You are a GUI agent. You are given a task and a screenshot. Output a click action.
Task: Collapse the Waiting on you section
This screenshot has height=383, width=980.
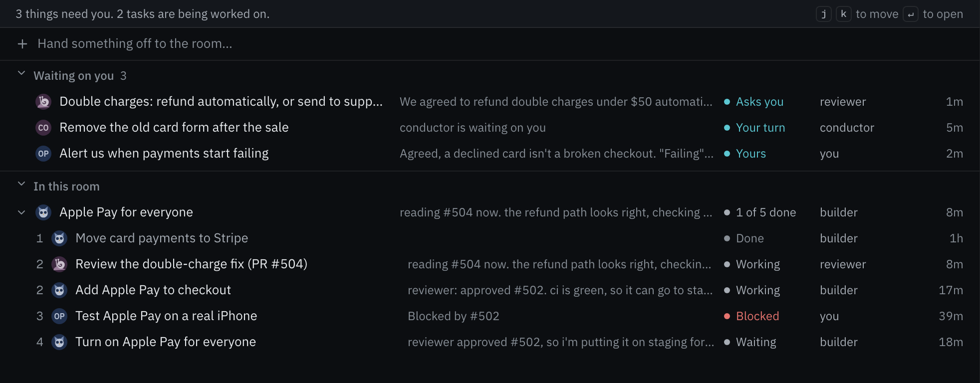pyautogui.click(x=21, y=73)
